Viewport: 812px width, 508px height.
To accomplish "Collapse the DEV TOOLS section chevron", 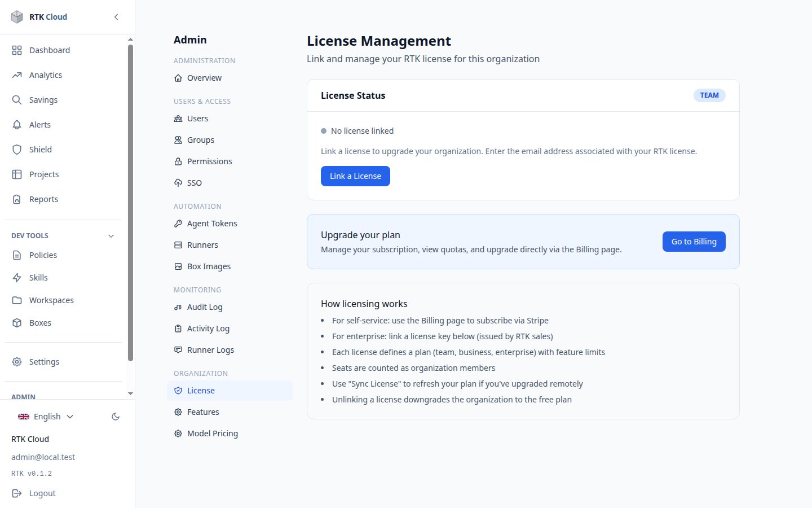I will pos(111,236).
